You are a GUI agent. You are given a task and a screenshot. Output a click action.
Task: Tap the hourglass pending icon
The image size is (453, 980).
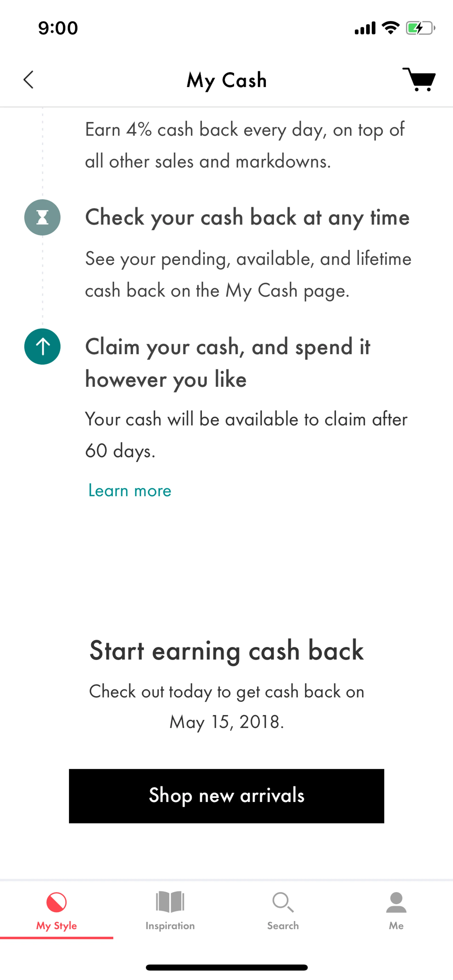tap(42, 217)
